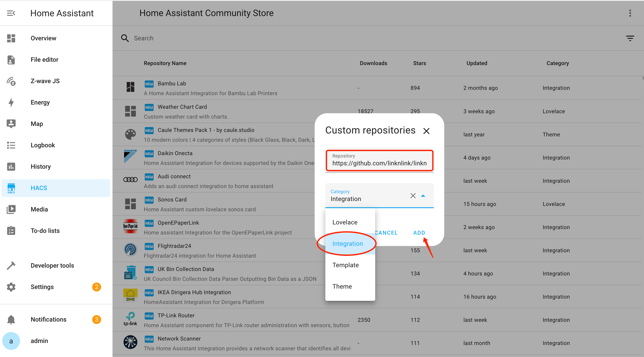The image size is (644, 357).
Task: Close the Custom repositories dialog
Action: 426,131
